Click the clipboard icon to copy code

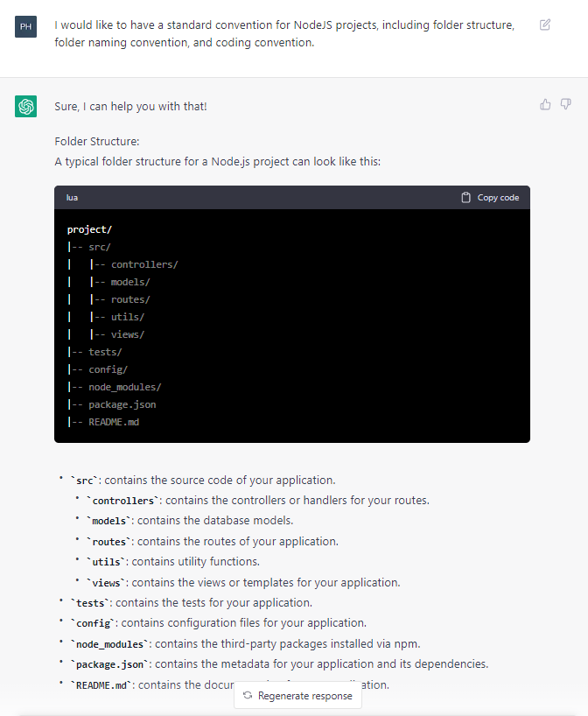[466, 198]
